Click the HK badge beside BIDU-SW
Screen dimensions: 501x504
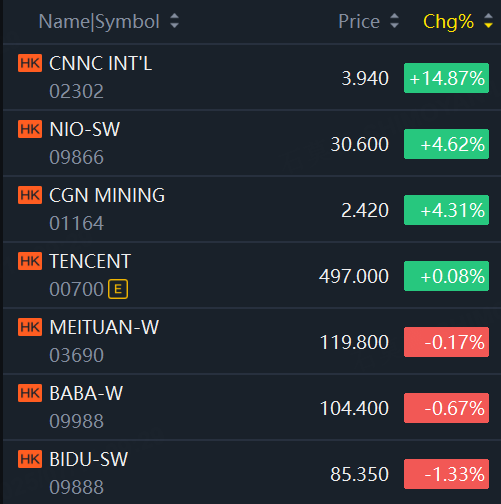click(30, 459)
